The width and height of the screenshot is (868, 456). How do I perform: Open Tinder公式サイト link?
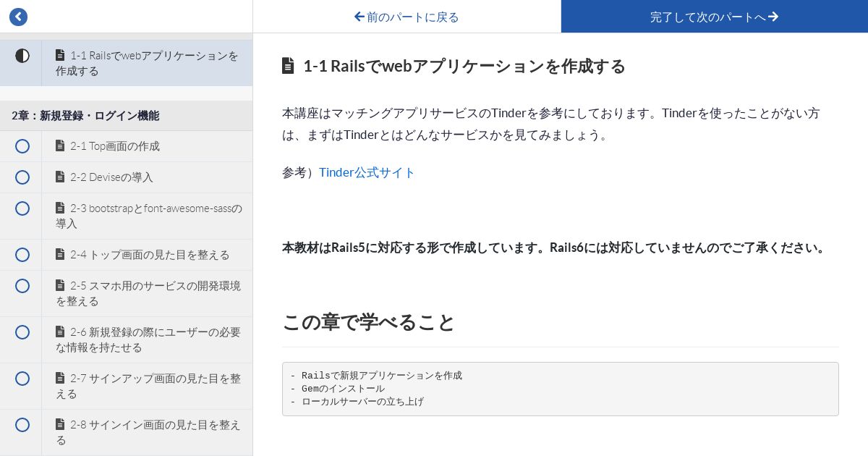[367, 172]
